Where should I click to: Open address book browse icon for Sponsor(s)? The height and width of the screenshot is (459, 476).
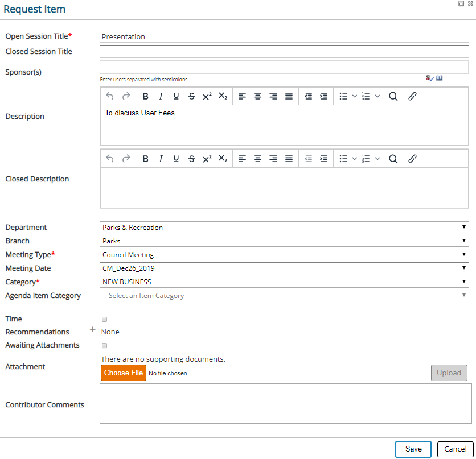(x=439, y=78)
